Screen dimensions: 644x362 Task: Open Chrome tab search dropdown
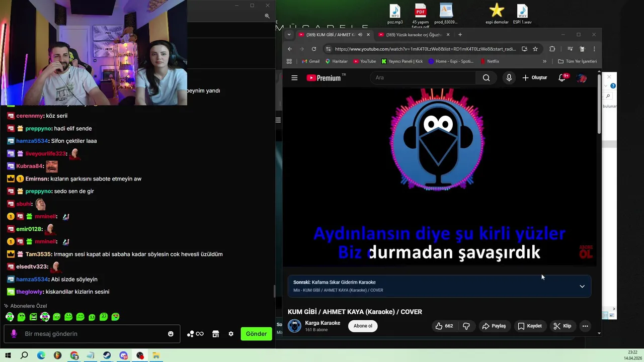(289, 35)
